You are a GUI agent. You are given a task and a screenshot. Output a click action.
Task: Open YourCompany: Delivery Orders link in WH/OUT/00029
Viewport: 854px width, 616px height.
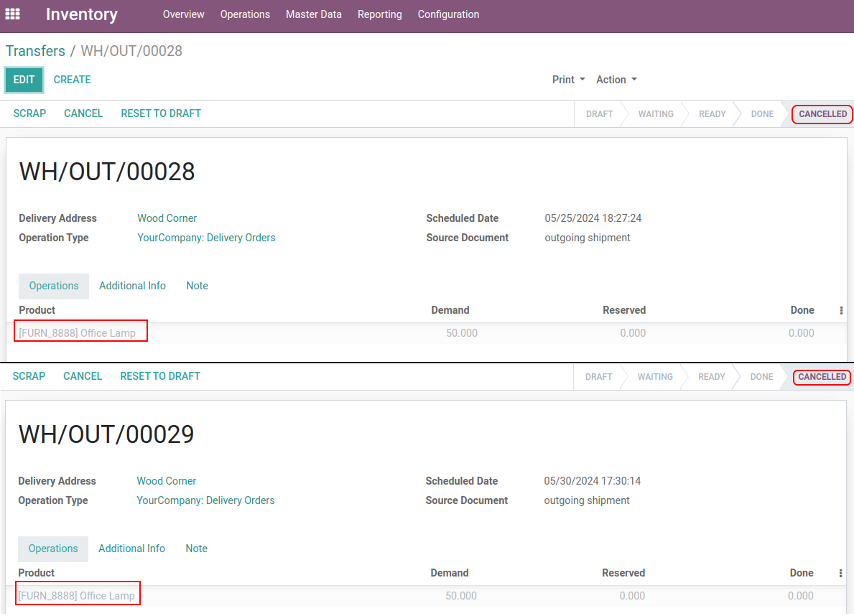click(205, 500)
